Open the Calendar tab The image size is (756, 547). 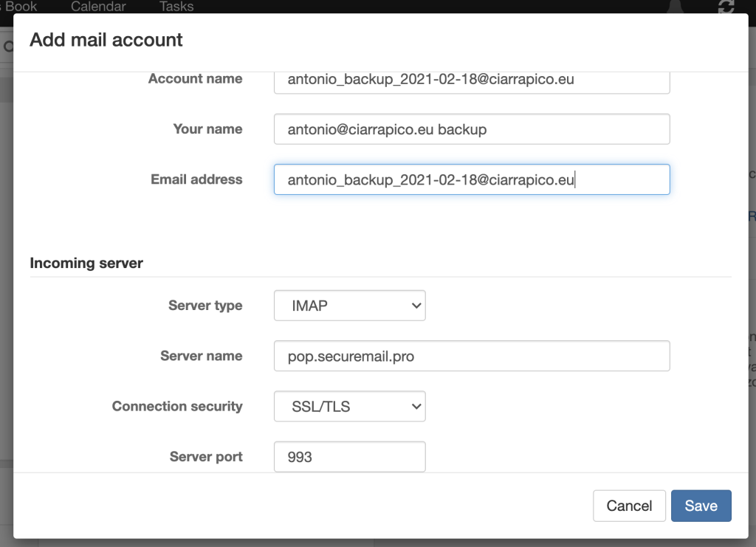(x=98, y=7)
